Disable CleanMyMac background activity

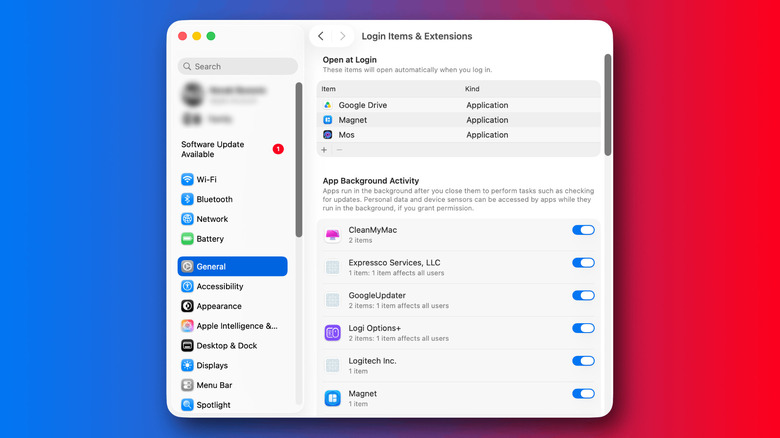click(583, 230)
